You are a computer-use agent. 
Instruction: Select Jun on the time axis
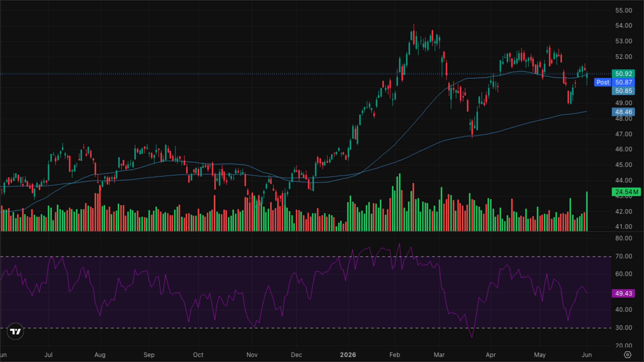(x=587, y=355)
